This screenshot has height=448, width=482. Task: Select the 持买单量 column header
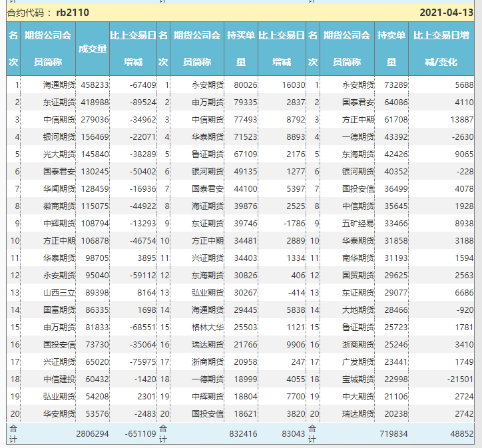pyautogui.click(x=240, y=49)
